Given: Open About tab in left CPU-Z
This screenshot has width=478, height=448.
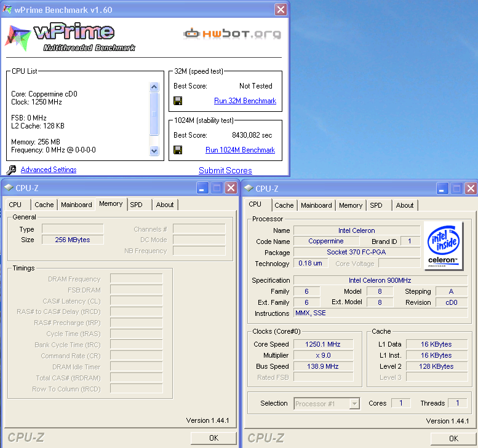Looking at the screenshot, I should coord(165,205).
